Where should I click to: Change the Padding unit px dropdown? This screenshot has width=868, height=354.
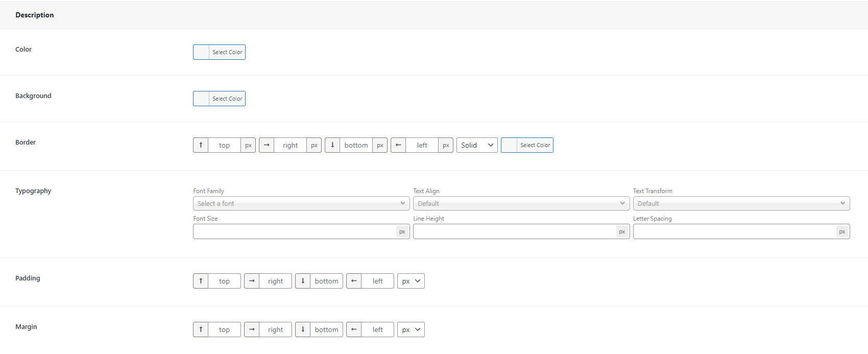point(411,281)
